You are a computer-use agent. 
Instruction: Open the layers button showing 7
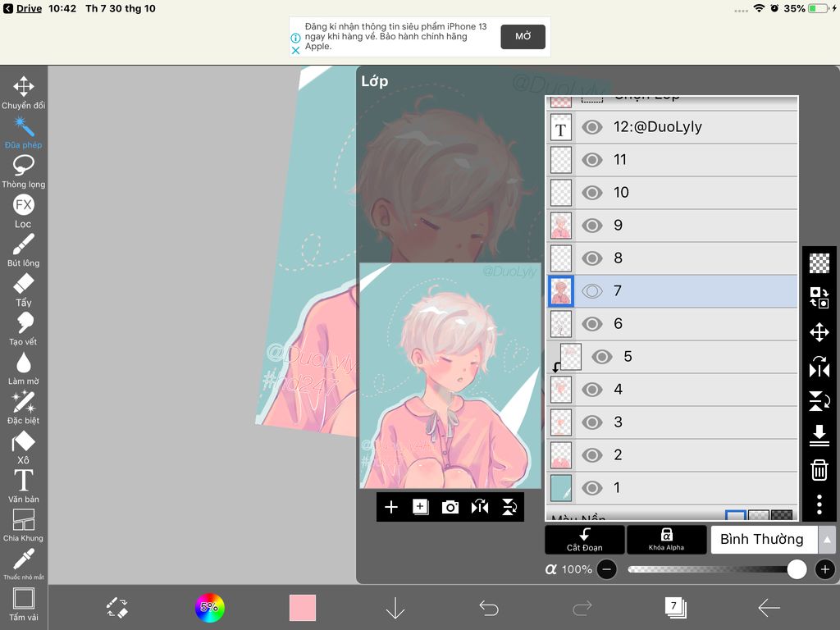(x=676, y=608)
